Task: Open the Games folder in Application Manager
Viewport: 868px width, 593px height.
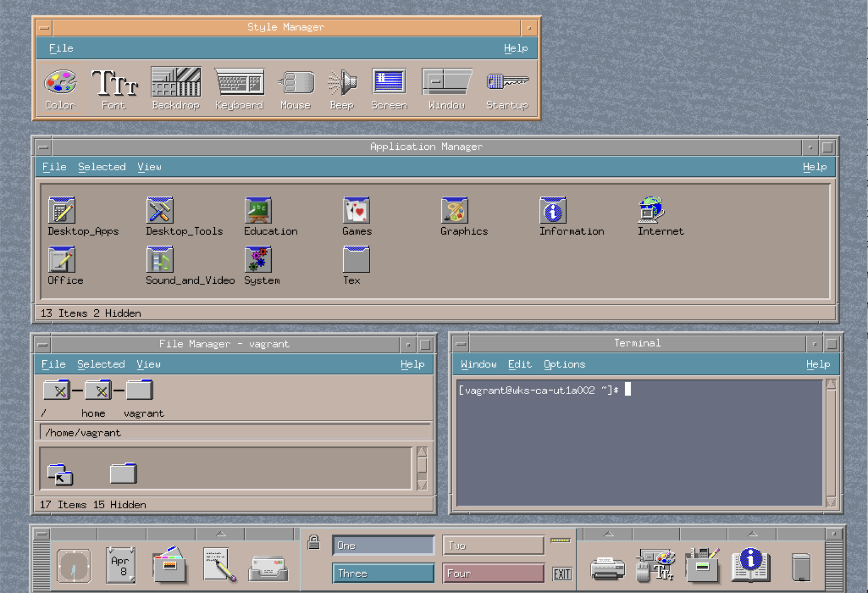Action: pyautogui.click(x=356, y=210)
